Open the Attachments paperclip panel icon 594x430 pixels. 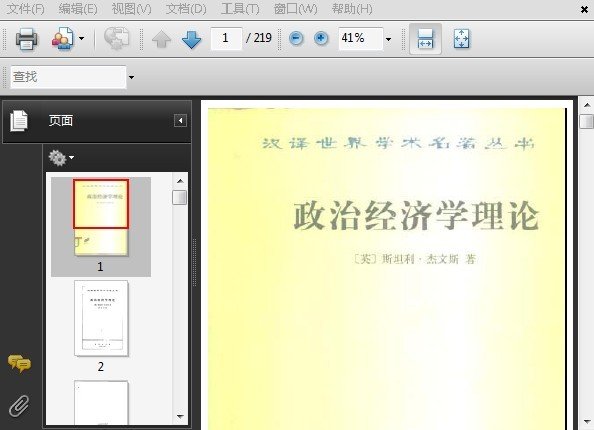tap(19, 406)
